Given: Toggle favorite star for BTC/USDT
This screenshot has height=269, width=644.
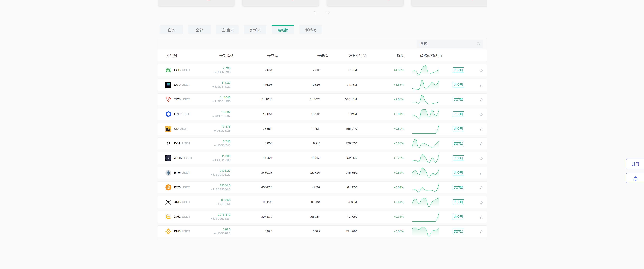Looking at the screenshot, I should 481,187.
